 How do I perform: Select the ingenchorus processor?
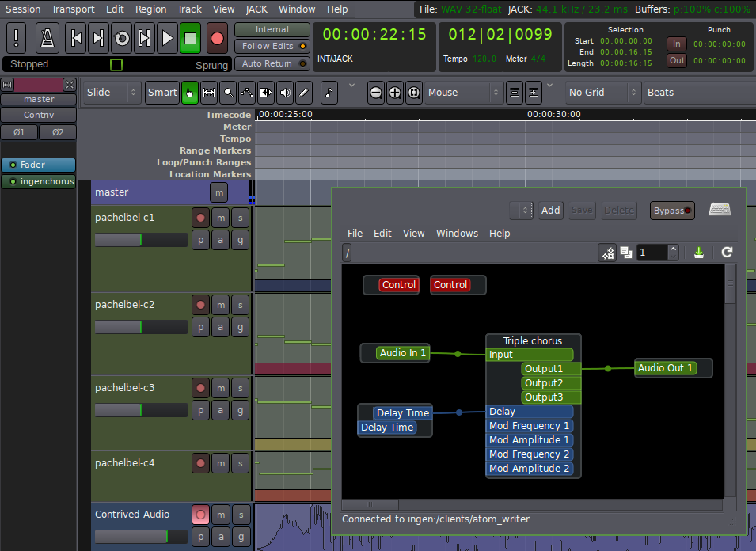(x=39, y=182)
